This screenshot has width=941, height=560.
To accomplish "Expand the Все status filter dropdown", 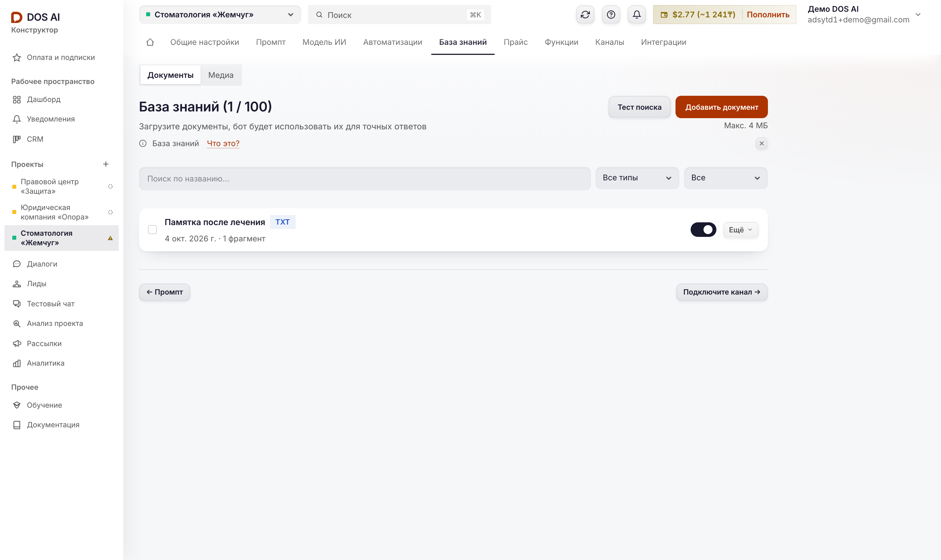I will (725, 178).
